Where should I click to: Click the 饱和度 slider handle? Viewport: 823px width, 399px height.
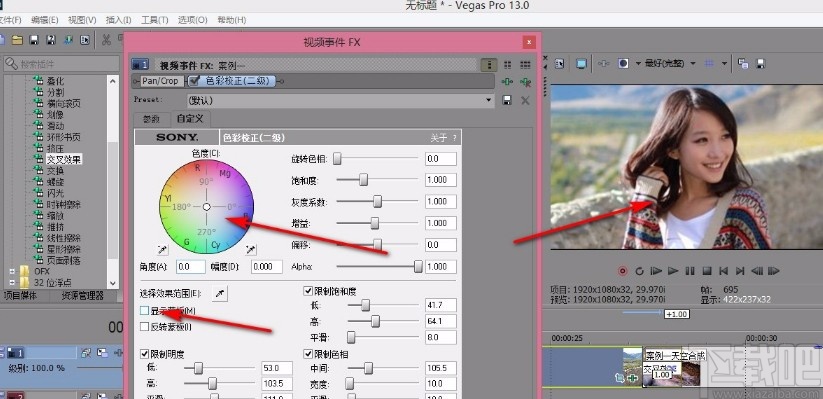click(363, 180)
